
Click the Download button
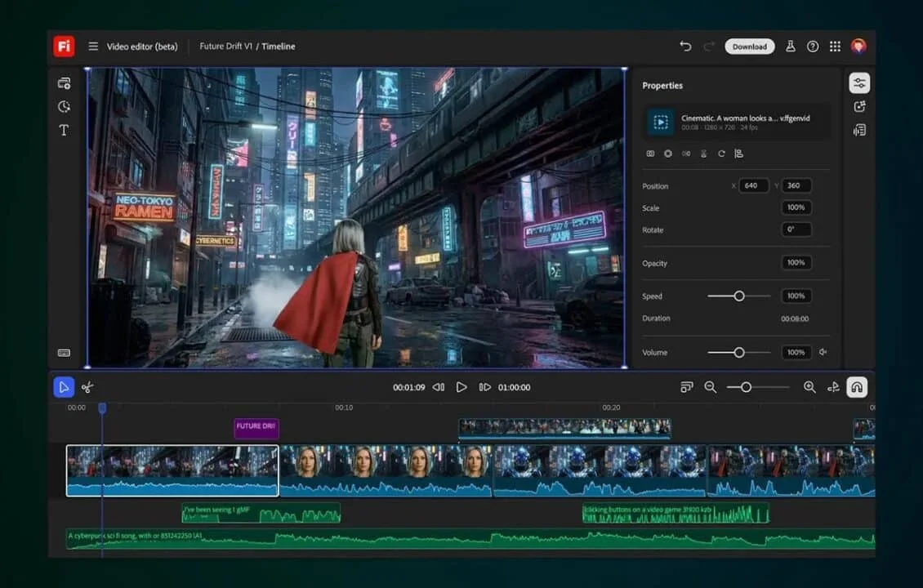(x=749, y=47)
